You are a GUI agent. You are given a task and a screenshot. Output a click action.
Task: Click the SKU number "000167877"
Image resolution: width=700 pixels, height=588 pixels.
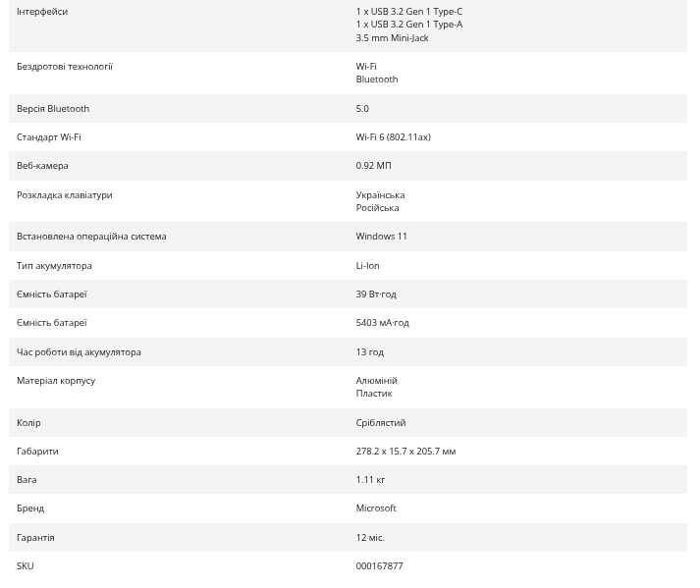[x=379, y=565]
